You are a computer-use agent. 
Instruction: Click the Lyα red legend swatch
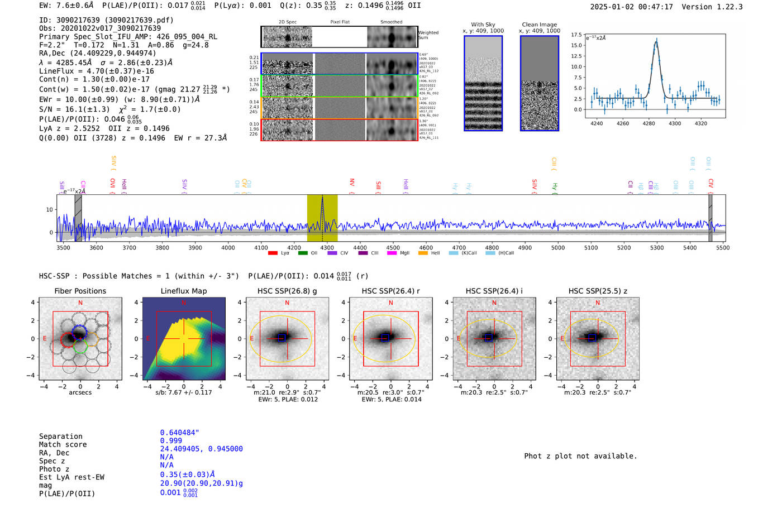(273, 253)
